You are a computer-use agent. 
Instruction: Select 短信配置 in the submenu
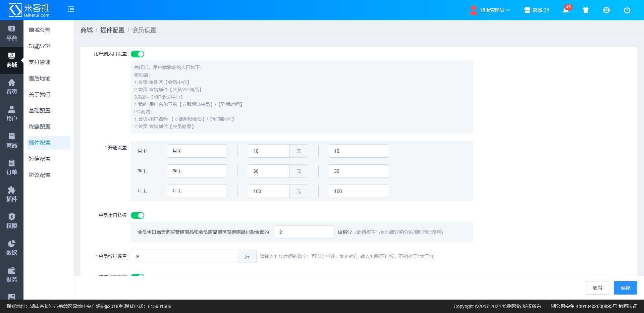[x=40, y=159]
